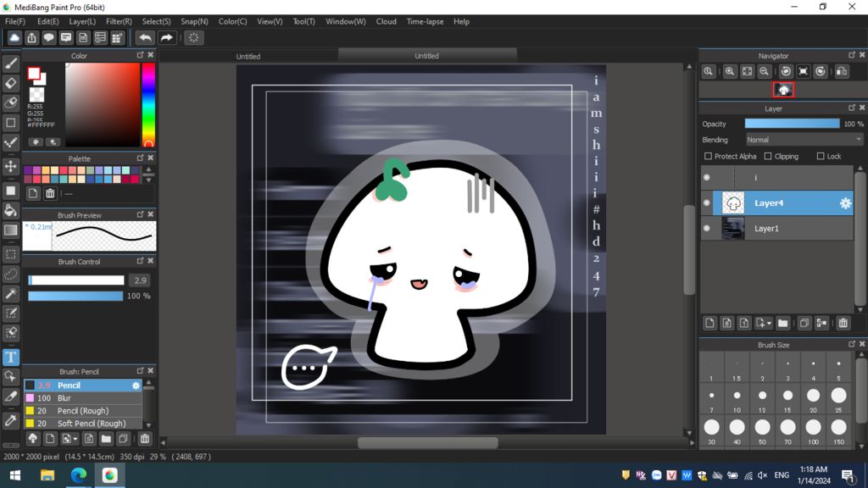Open Layer4 settings gear
Image resolution: width=868 pixels, height=488 pixels.
click(x=845, y=203)
